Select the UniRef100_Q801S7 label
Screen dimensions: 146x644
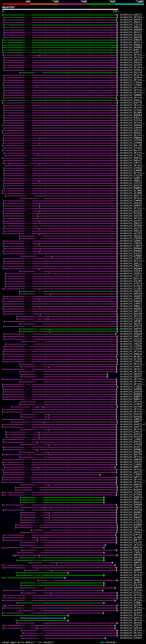(131, 32)
